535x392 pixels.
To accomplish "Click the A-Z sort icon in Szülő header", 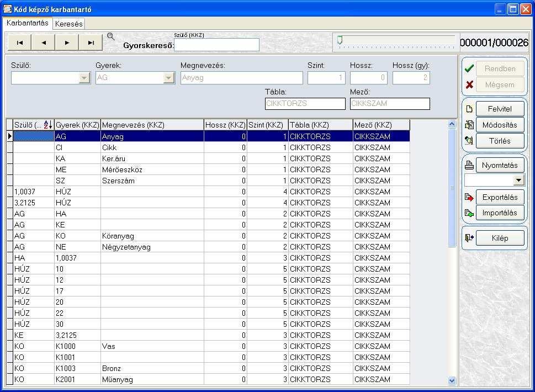I will [48, 125].
